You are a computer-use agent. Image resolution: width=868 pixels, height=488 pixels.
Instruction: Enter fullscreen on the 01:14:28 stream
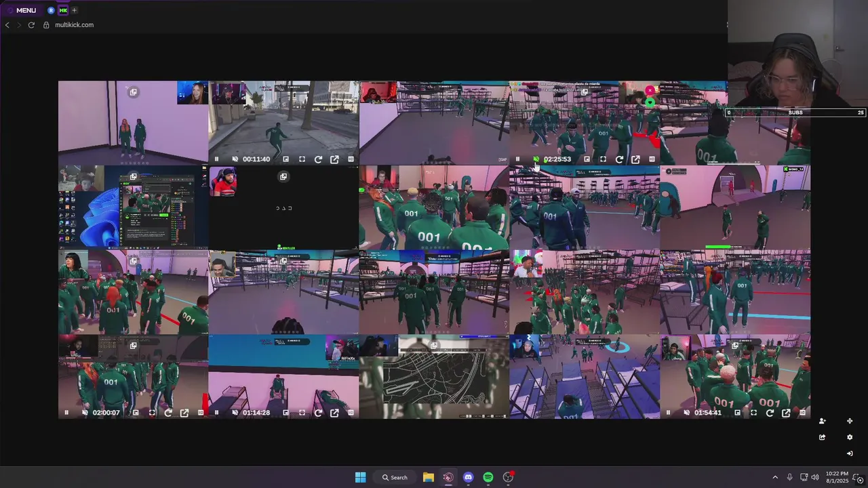[x=302, y=413]
